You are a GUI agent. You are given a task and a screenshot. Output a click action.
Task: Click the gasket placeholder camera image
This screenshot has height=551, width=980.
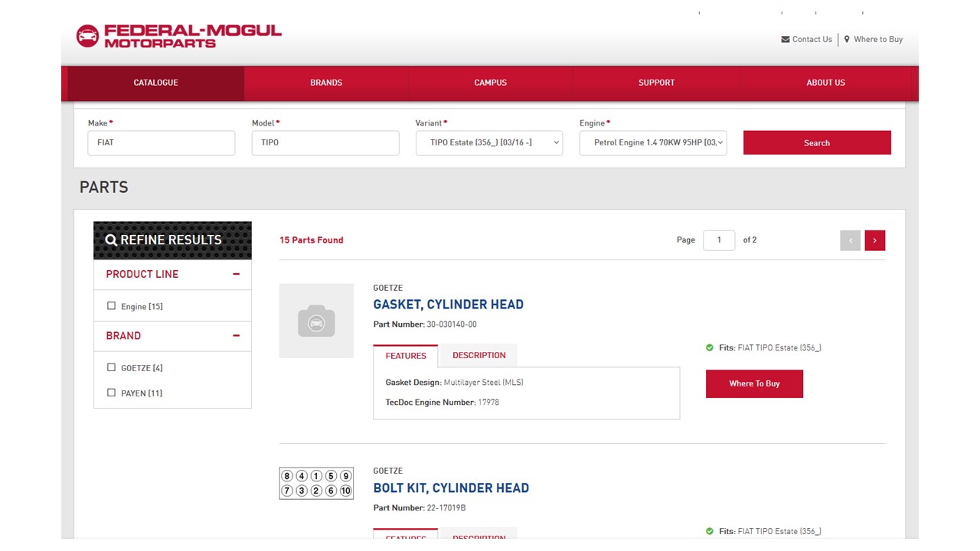point(316,321)
